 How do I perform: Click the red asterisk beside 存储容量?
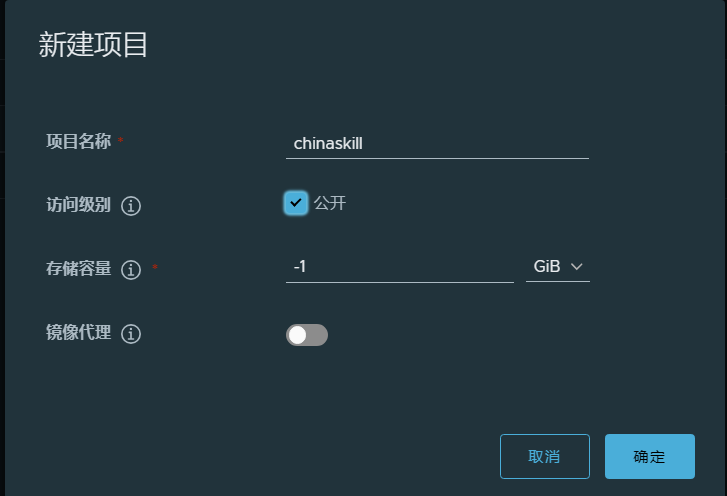(x=154, y=269)
